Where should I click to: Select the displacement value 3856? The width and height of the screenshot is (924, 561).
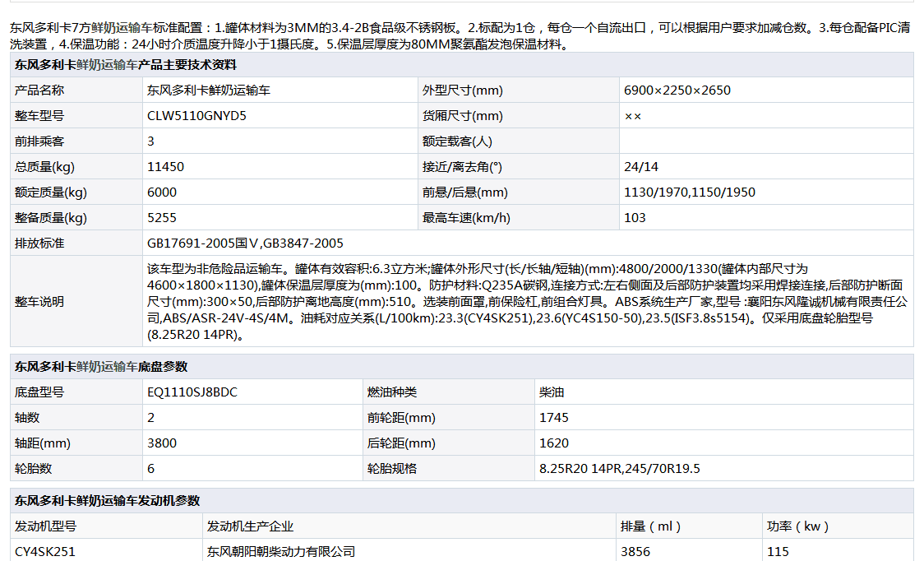point(635,551)
